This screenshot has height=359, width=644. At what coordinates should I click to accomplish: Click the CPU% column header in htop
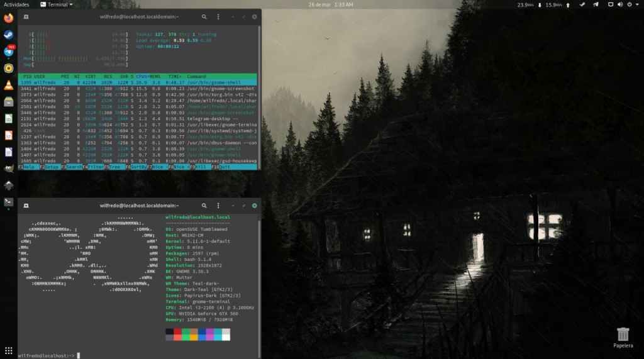pos(140,76)
